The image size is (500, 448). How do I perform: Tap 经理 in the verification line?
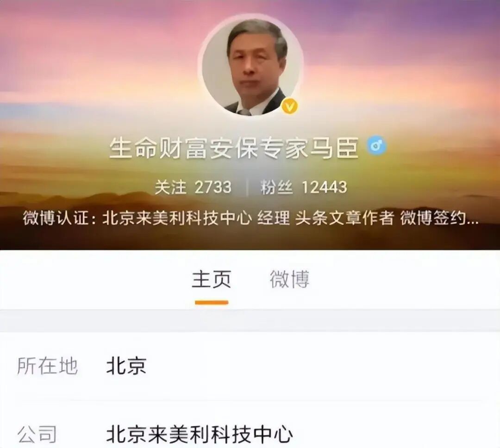click(274, 218)
